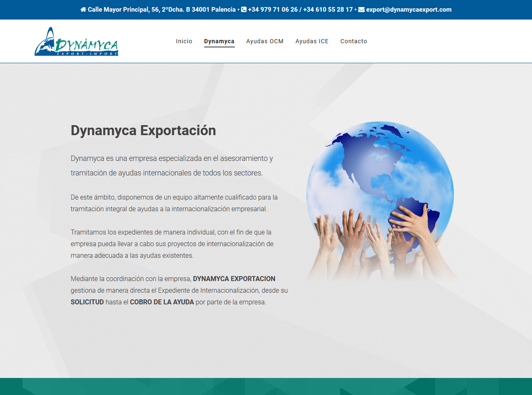Click the Dynamyca Export-Import logo
532x395 pixels.
[76, 42]
